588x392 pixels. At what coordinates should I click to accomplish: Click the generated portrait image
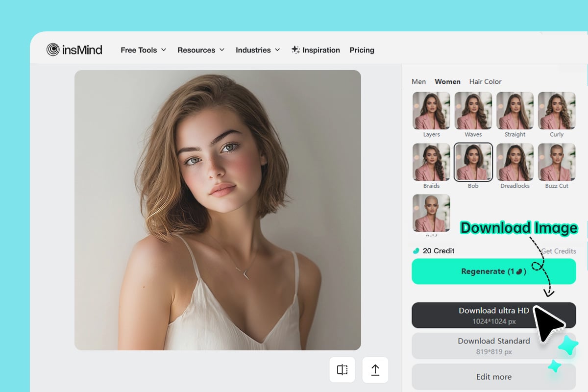(x=218, y=210)
